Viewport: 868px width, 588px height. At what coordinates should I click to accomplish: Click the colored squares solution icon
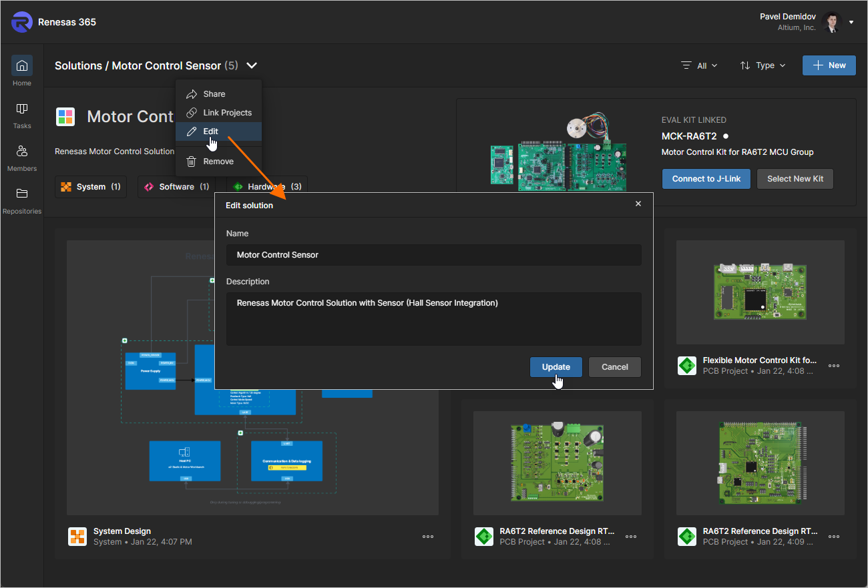[65, 117]
